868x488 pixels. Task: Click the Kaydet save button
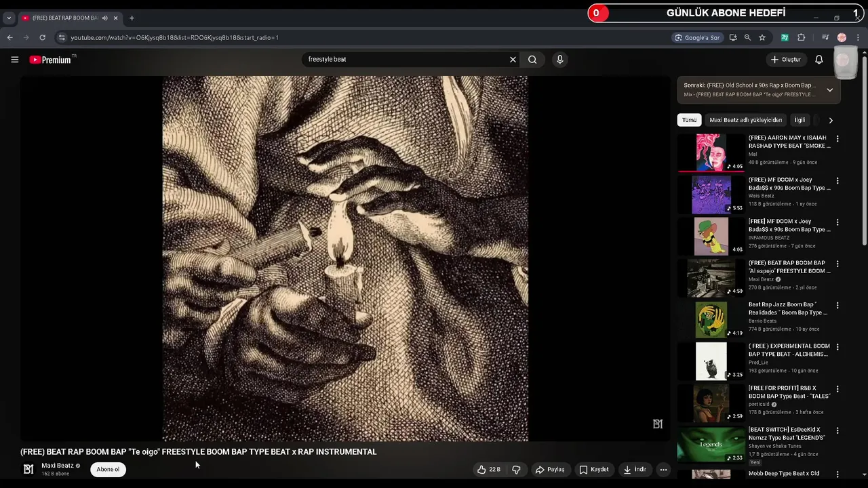point(594,469)
